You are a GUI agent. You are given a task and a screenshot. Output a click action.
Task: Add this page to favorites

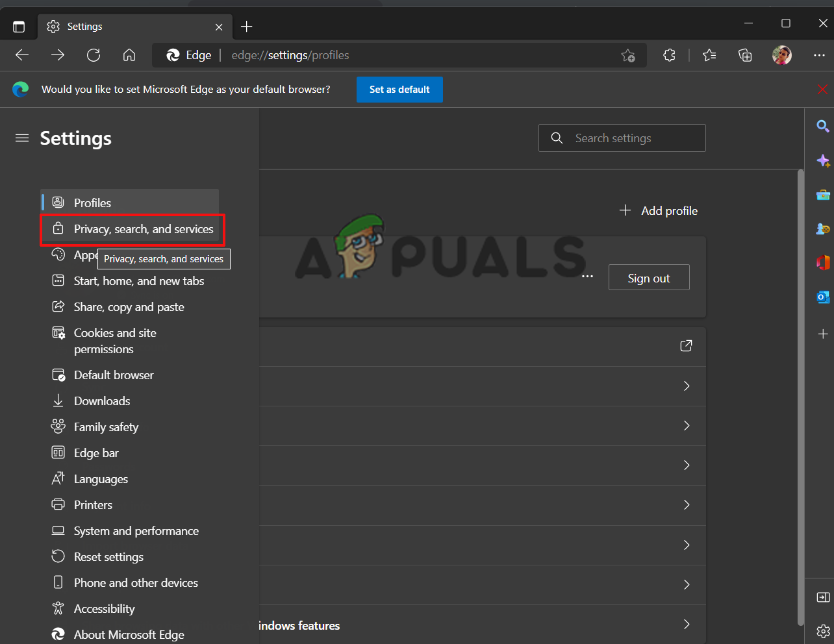628,55
